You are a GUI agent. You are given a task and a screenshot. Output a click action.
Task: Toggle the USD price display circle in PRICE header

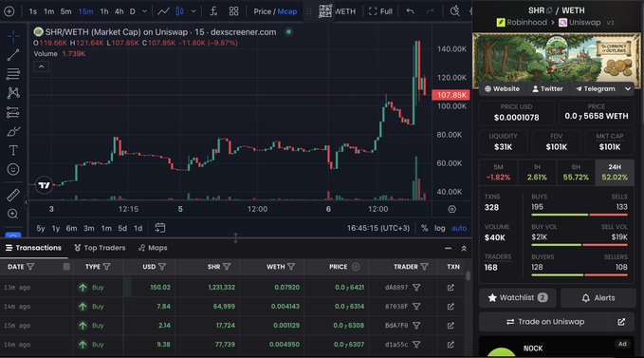[356, 267]
